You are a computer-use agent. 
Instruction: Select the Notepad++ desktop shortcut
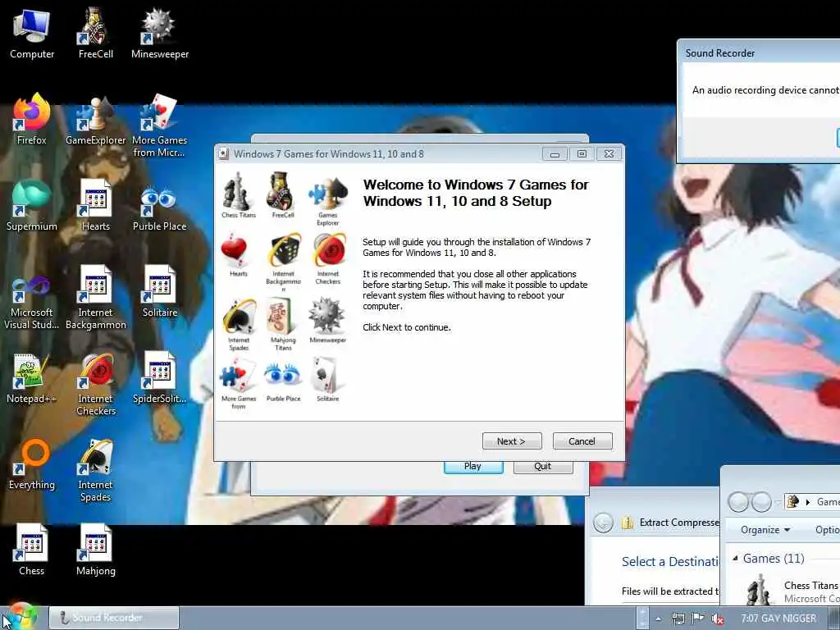coord(32,379)
